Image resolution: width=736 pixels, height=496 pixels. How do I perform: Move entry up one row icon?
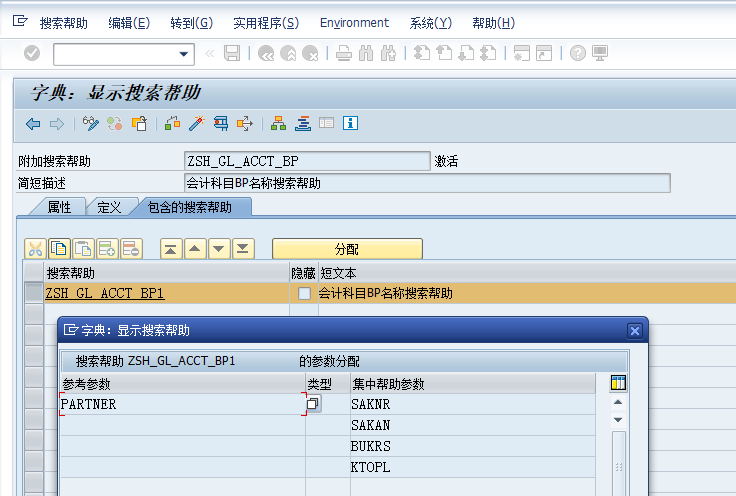point(195,249)
